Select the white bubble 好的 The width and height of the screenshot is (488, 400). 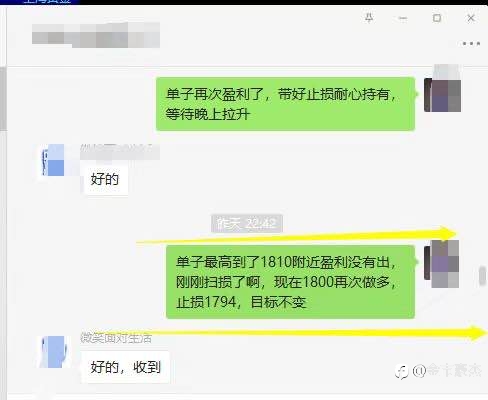[x=105, y=179]
